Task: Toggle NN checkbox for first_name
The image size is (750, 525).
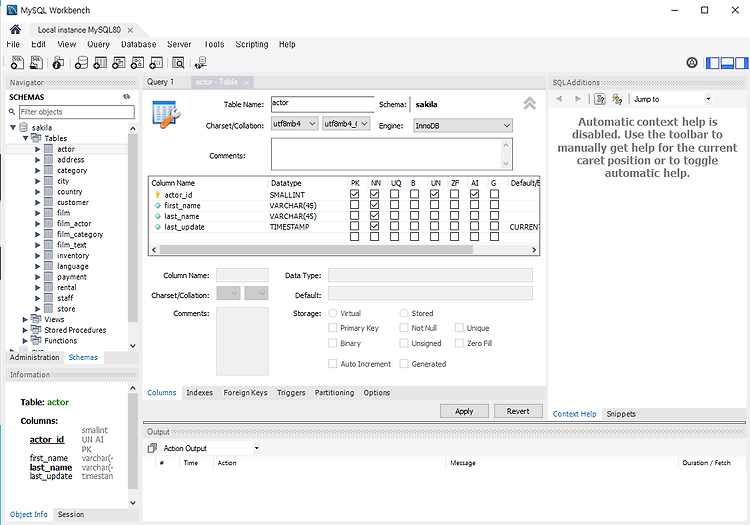Action: pos(375,205)
